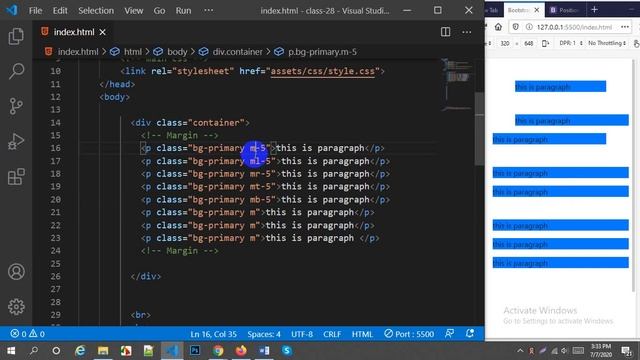The width and height of the screenshot is (640, 360).
Task: Open the Run menu
Action: pyautogui.click(x=183, y=11)
